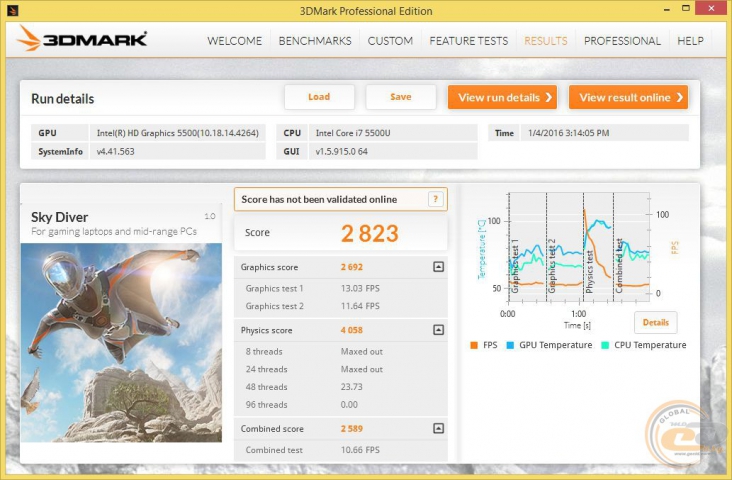Click the 3DMark logo
Viewport: 732px width, 480px height.
(x=82, y=39)
